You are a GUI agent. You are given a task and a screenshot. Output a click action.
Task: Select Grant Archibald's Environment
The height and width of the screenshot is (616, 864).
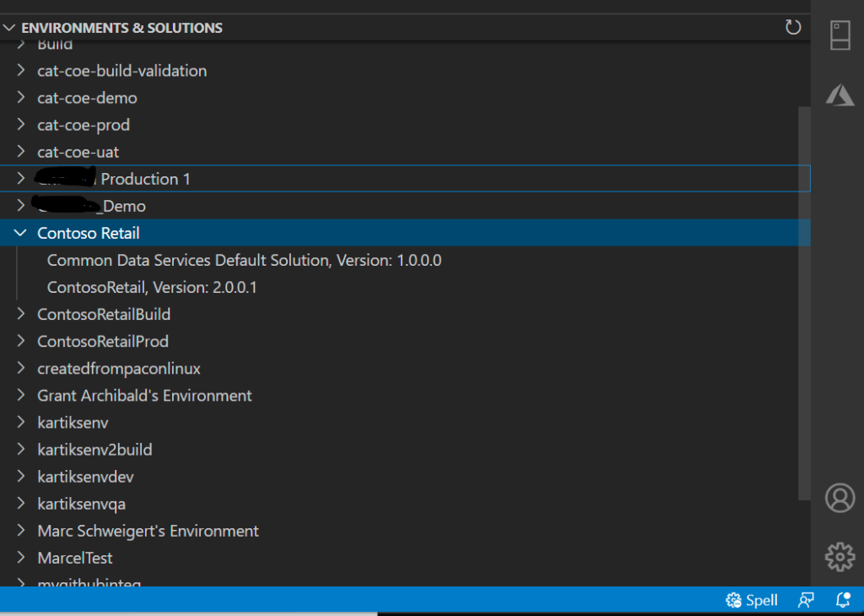click(x=144, y=395)
